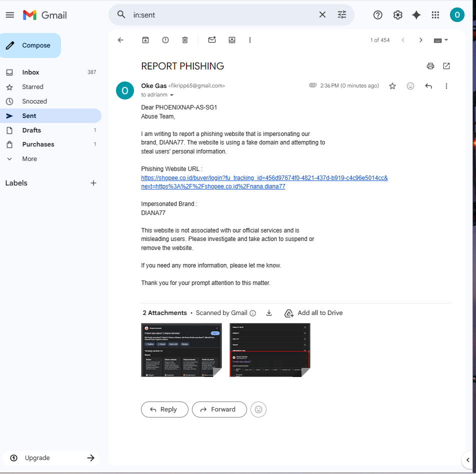476x474 pixels.
Task: Print all with the printer icon
Action: pyautogui.click(x=430, y=66)
